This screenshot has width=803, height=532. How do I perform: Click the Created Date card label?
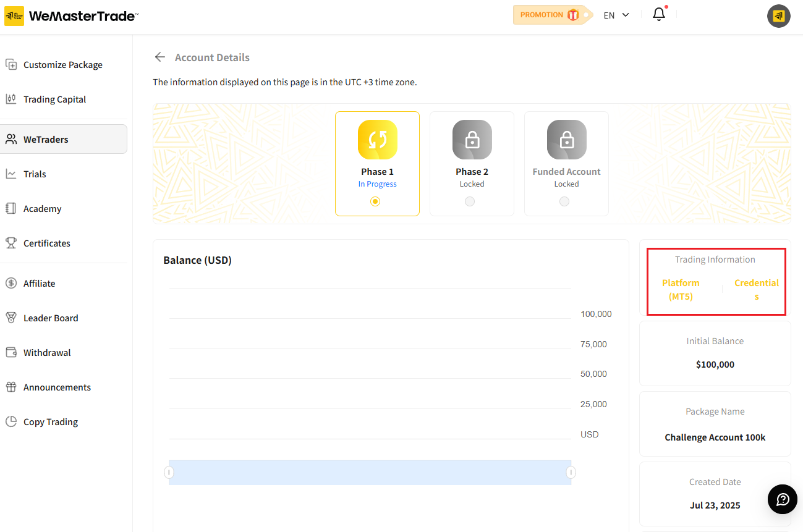tap(715, 482)
